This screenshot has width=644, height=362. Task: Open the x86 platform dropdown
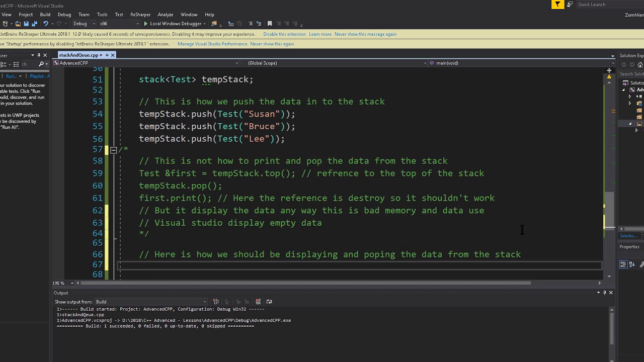point(119,24)
